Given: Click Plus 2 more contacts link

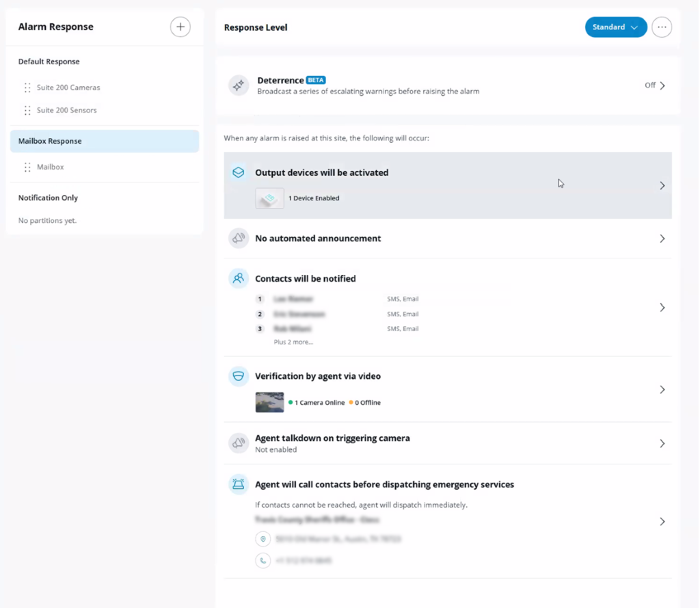Looking at the screenshot, I should click(x=293, y=342).
